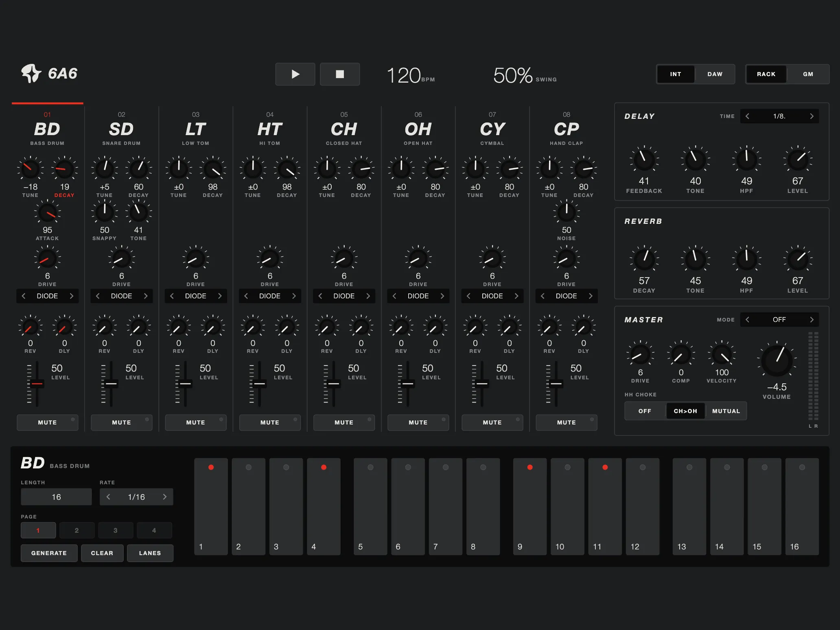840x630 pixels.
Task: Click the BD Tune knob
Action: [30, 169]
